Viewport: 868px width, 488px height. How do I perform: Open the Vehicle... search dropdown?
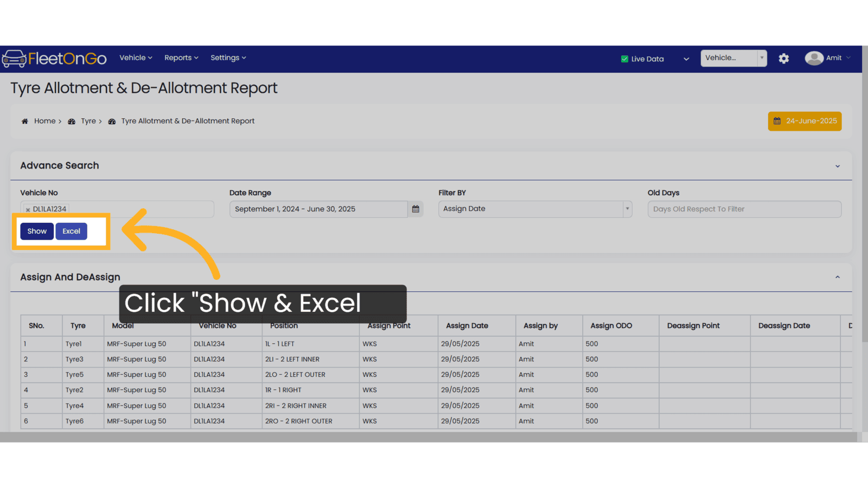(733, 58)
